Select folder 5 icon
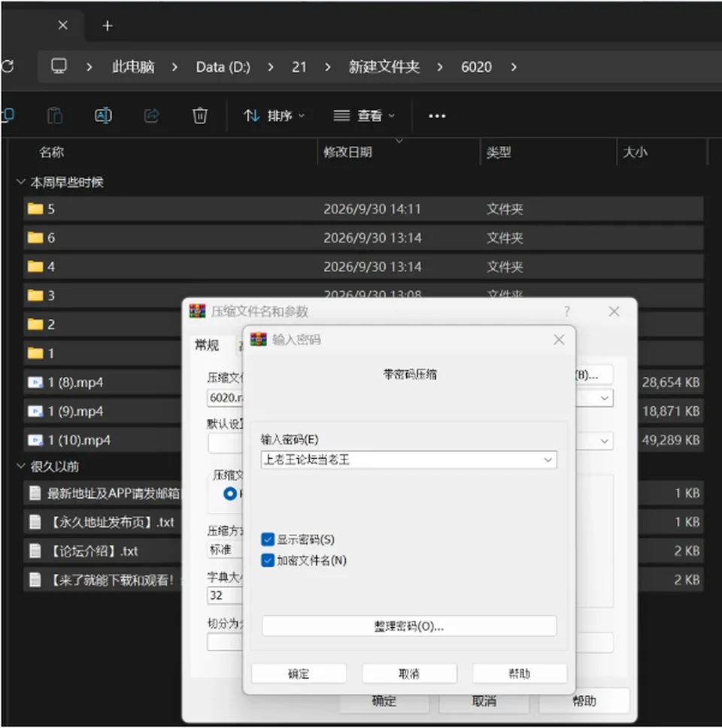 point(35,209)
